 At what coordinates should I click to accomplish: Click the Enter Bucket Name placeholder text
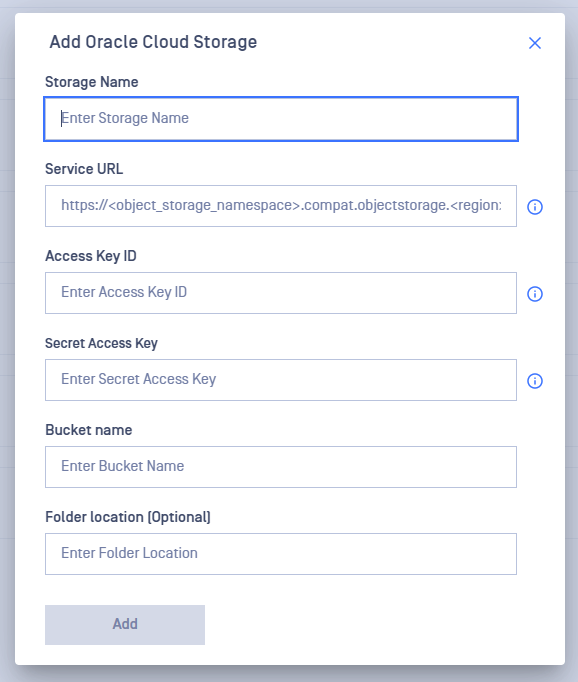point(123,466)
